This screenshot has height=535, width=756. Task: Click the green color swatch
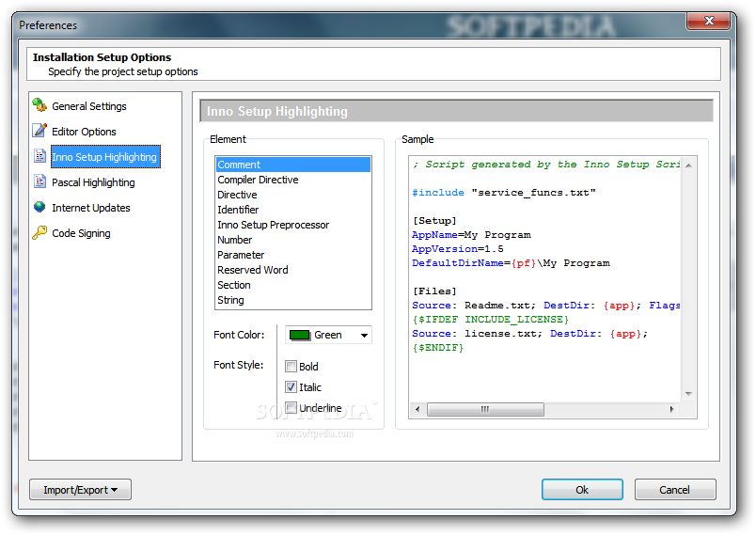click(299, 335)
